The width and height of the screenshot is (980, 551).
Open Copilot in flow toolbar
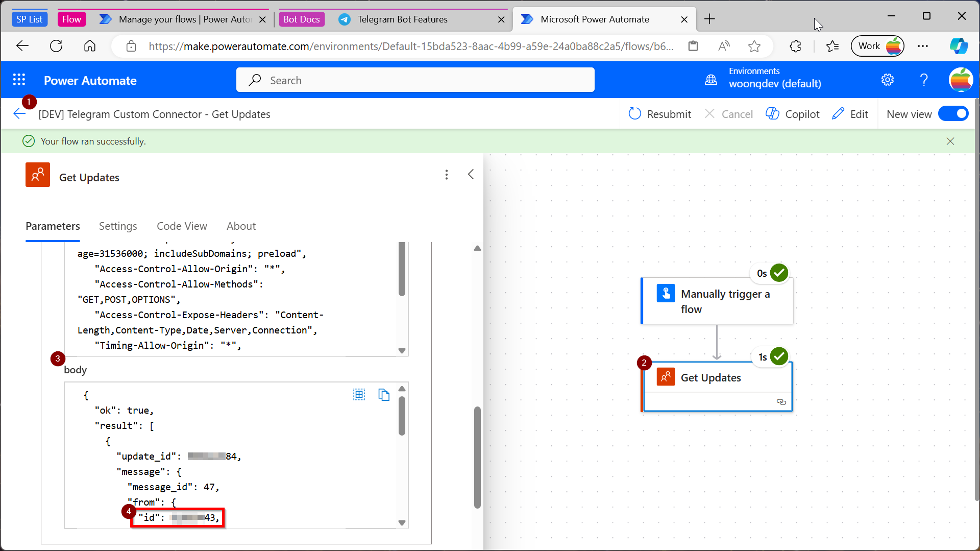click(793, 114)
